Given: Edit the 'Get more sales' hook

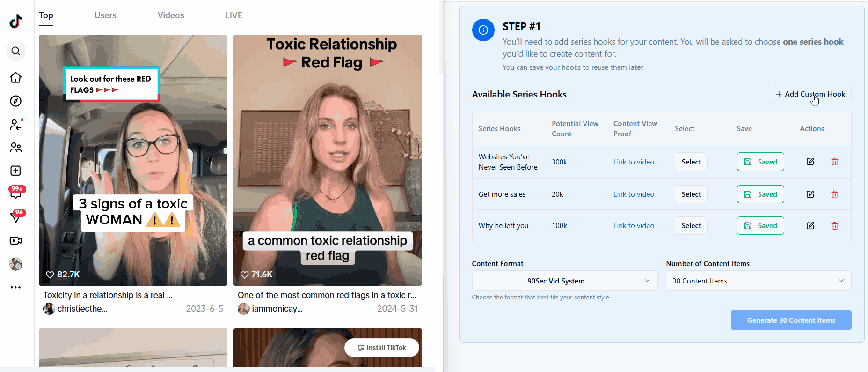Looking at the screenshot, I should point(810,194).
